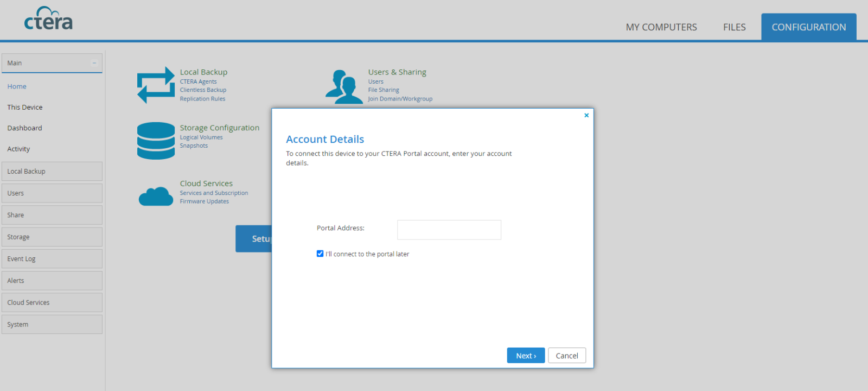This screenshot has height=391, width=868.
Task: Click the Storage Configuration database icon
Action: pyautogui.click(x=156, y=141)
